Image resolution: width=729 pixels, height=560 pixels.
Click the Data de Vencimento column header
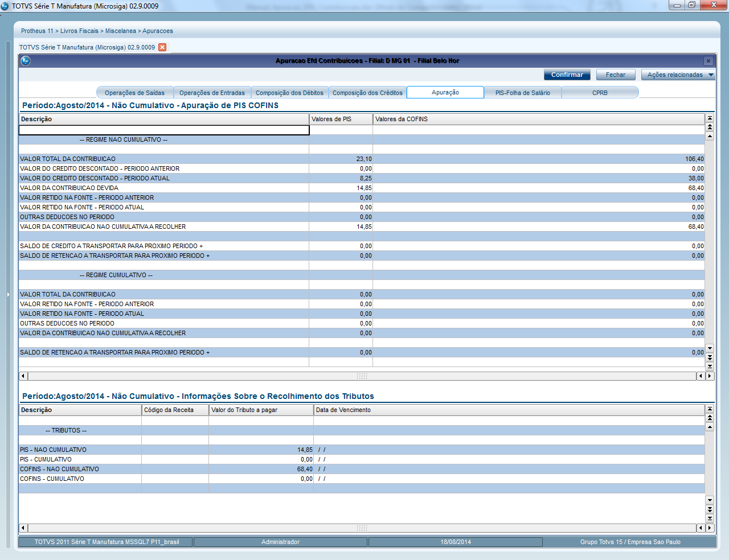pos(509,410)
